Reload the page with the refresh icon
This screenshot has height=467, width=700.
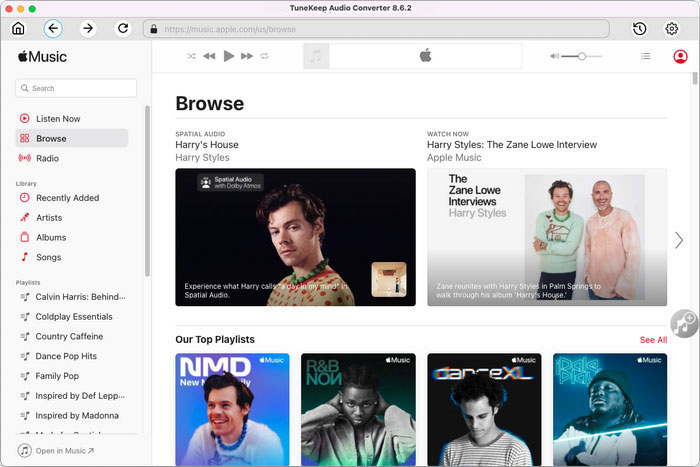tap(123, 29)
